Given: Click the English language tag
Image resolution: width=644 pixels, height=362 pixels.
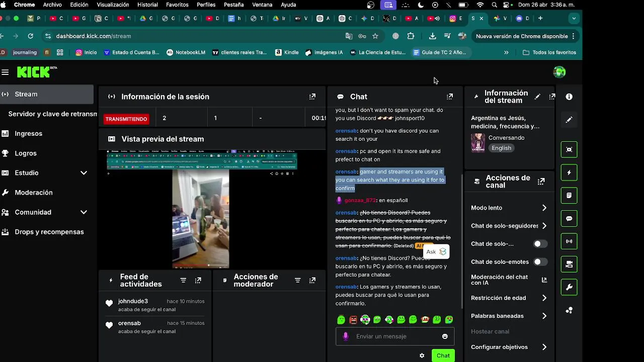Looking at the screenshot, I should tap(501, 148).
